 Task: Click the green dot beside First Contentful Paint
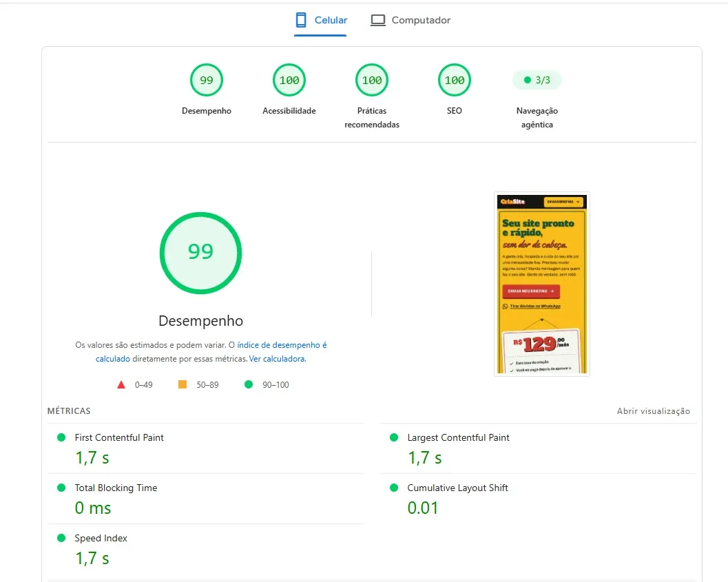[61, 437]
